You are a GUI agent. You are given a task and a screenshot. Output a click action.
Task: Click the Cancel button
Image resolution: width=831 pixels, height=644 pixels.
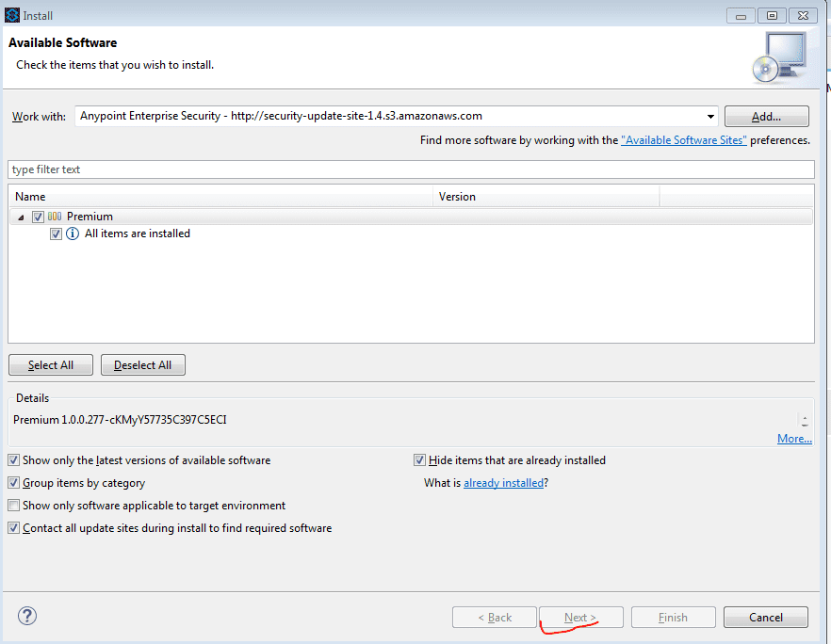tap(766, 618)
